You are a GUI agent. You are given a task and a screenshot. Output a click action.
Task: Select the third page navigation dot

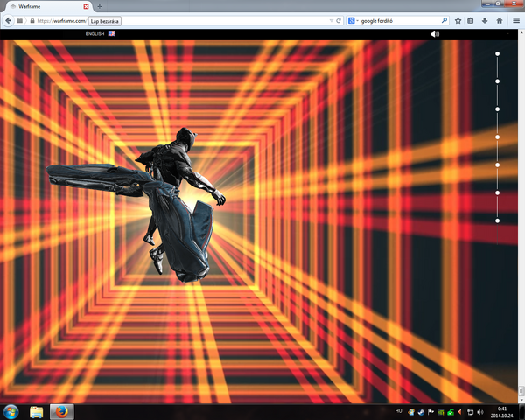click(x=498, y=109)
